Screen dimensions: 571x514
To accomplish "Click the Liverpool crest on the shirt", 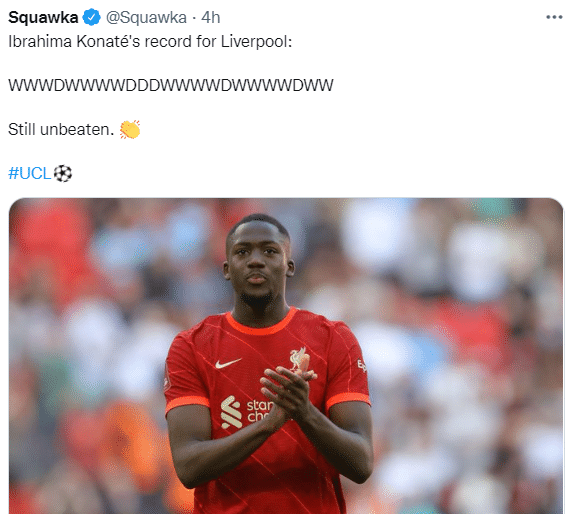I will 300,361.
